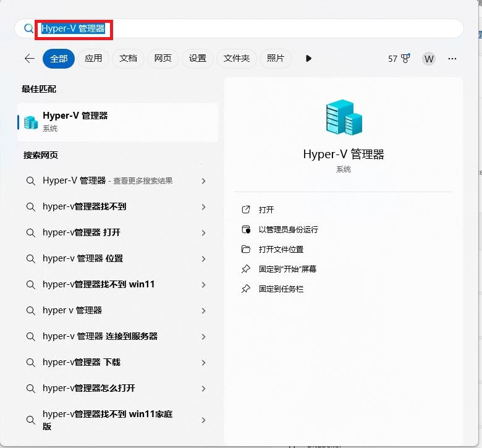Select suggestion hyper v 管理器
This screenshot has width=482, height=448.
pyautogui.click(x=118, y=311)
